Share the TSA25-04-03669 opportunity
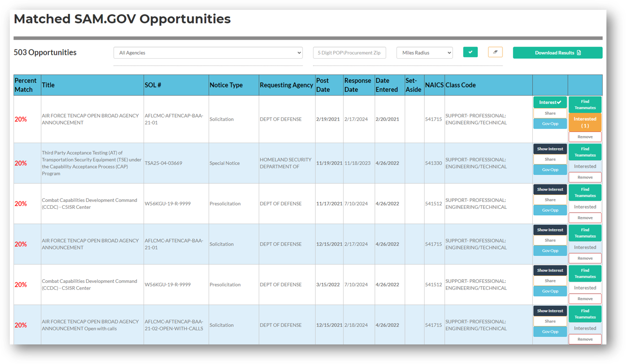The image size is (626, 364). coord(550,159)
